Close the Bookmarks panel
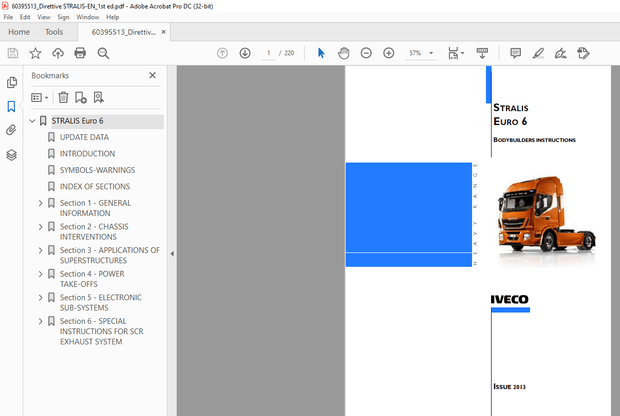This screenshot has width=620, height=416. click(153, 75)
